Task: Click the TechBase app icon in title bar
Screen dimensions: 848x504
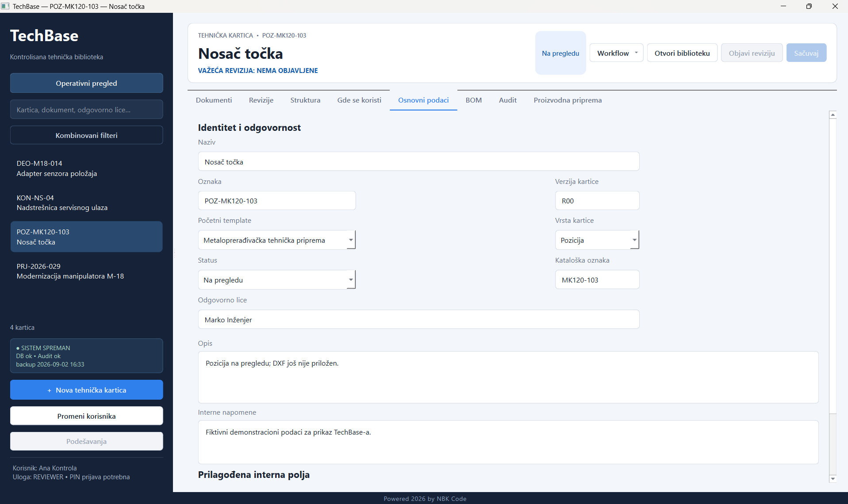Action: point(5,6)
